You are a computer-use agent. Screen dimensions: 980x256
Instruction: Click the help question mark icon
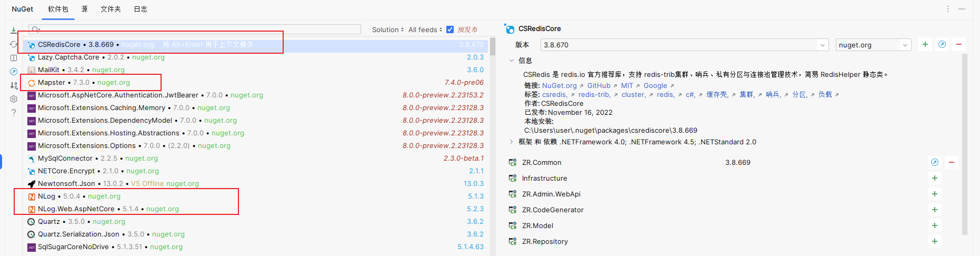14,113
